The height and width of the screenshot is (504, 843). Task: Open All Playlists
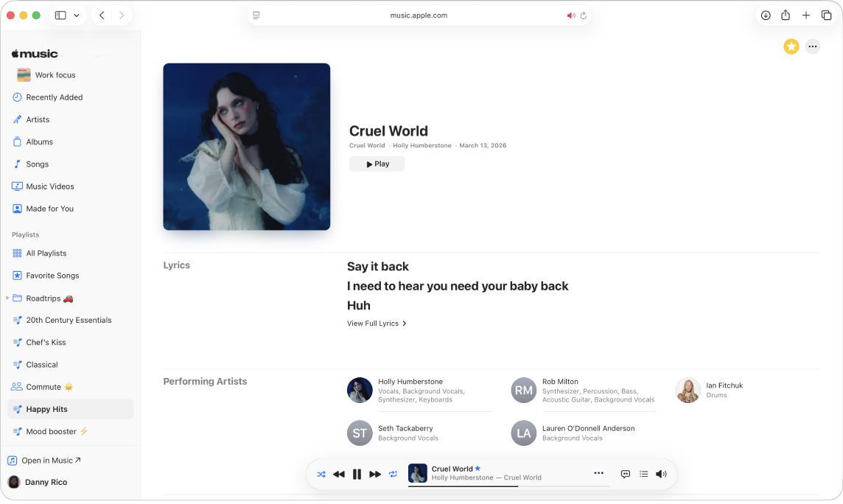(x=71, y=253)
